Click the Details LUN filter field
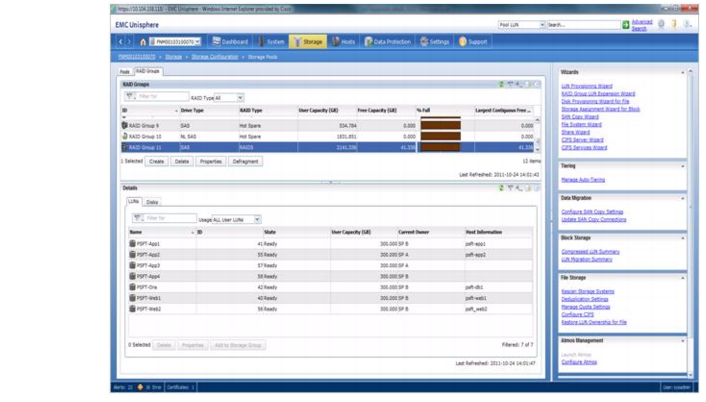Screen dimensions: 706x402 170,218
